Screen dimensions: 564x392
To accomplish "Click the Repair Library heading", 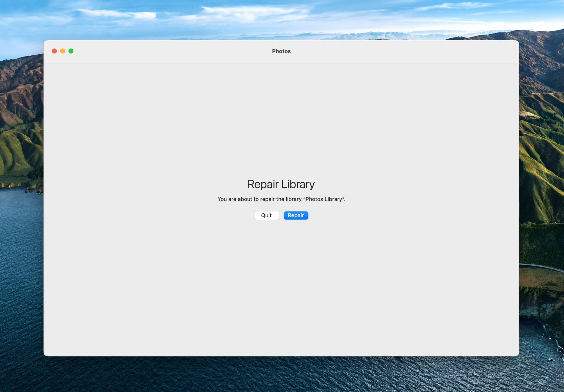I will click(x=281, y=184).
